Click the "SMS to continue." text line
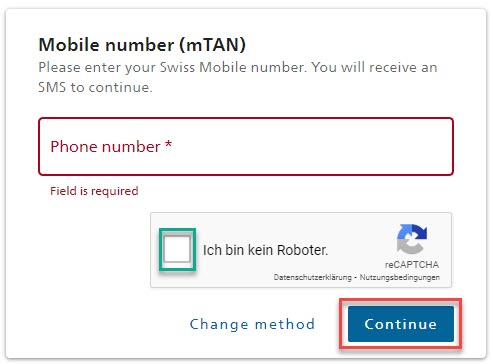This screenshot has width=491, height=364. click(95, 87)
